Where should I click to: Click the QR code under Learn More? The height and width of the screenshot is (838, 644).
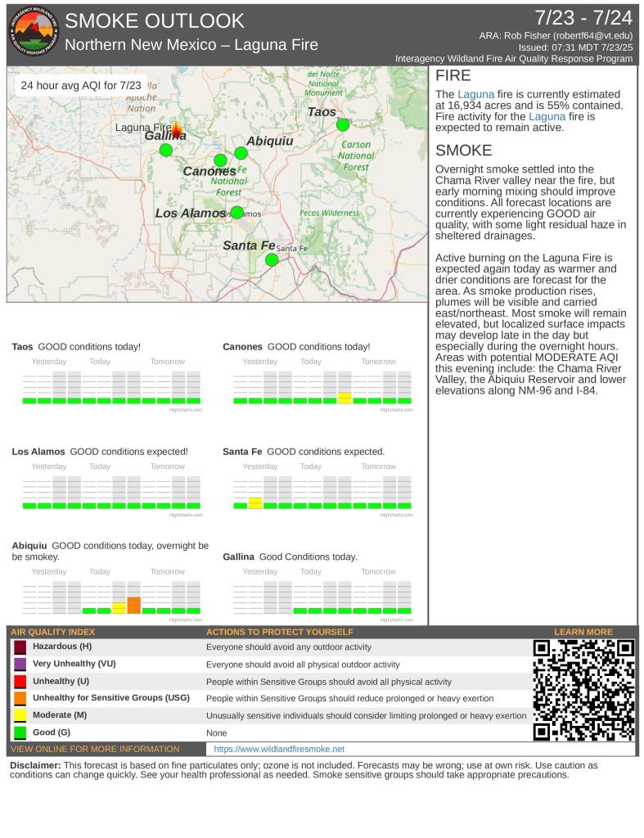pos(583,690)
